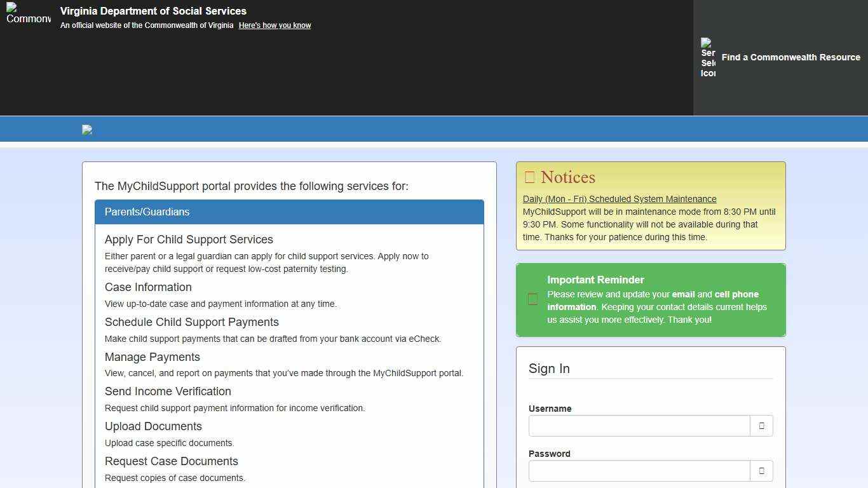
Task: Click the Upload Documents heading
Action: pyautogui.click(x=153, y=426)
